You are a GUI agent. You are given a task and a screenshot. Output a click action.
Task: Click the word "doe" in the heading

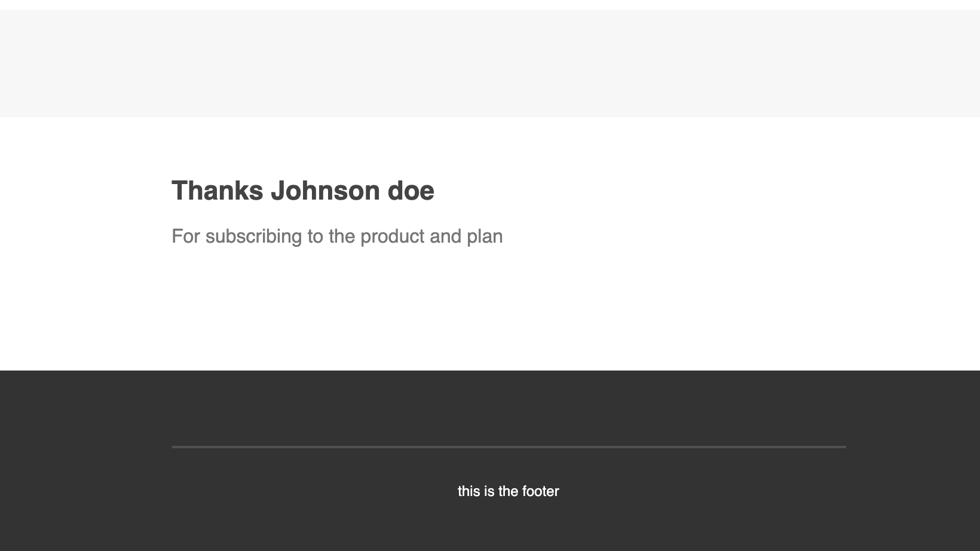[411, 191]
